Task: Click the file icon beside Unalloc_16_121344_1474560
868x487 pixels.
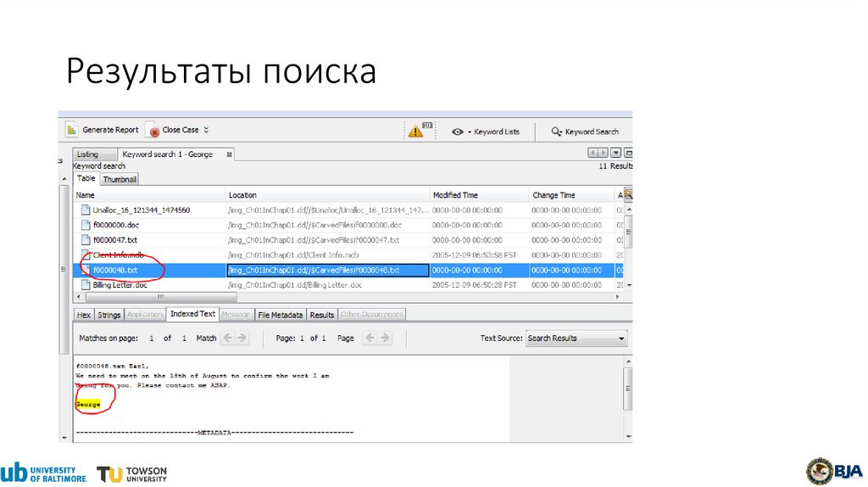Action: pyautogui.click(x=86, y=210)
